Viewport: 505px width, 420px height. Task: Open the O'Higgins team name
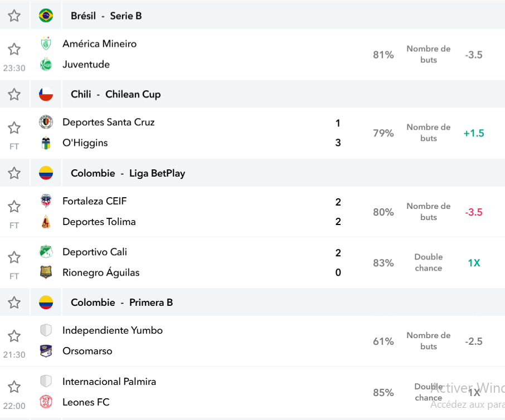[x=85, y=143]
